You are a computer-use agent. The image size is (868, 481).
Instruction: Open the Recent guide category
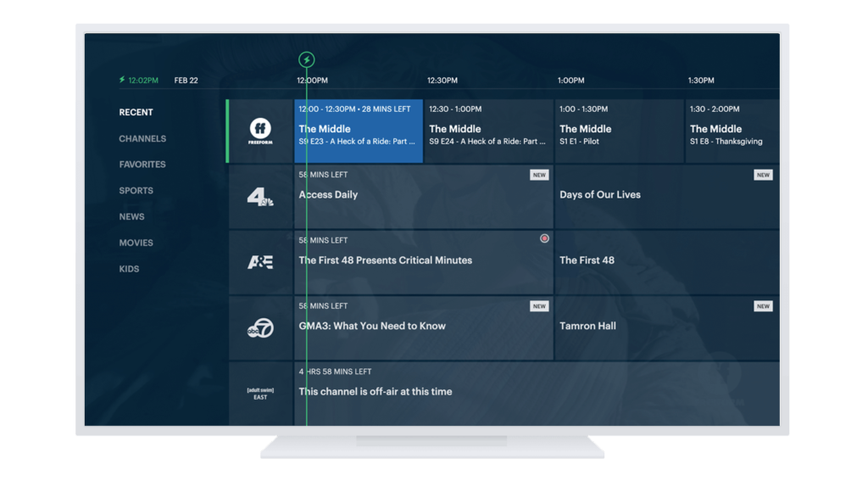(136, 113)
